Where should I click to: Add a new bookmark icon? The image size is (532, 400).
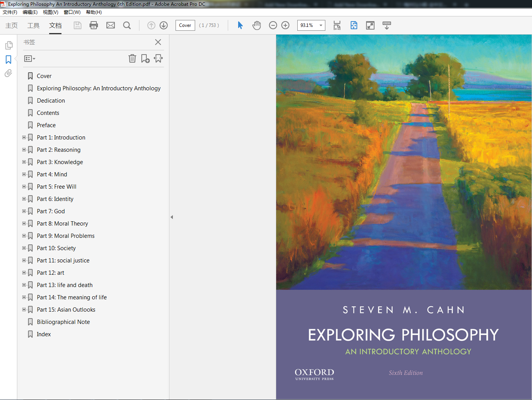point(145,58)
